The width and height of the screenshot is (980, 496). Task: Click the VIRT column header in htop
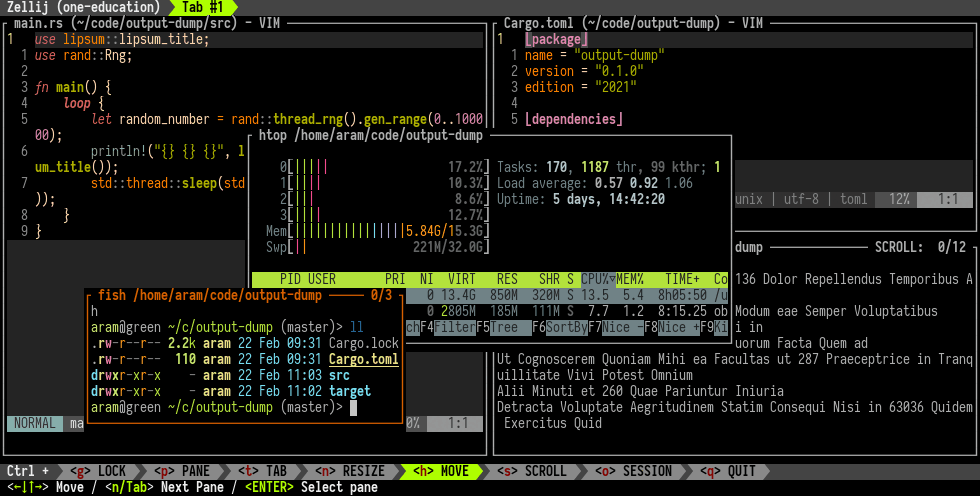(462, 279)
